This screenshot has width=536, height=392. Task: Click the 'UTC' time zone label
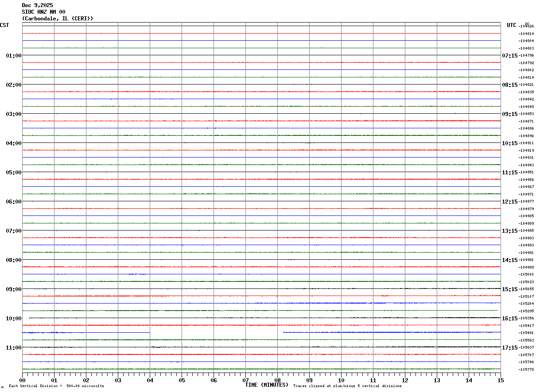pos(512,25)
